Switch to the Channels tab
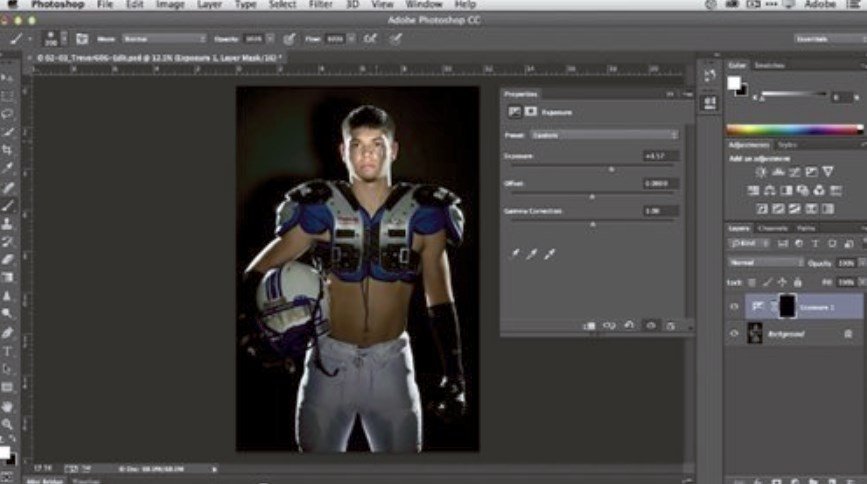Viewport: 867px width, 484px height. point(772,228)
